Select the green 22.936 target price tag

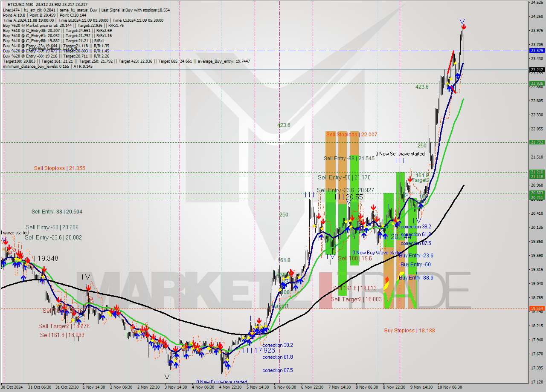(537, 84)
